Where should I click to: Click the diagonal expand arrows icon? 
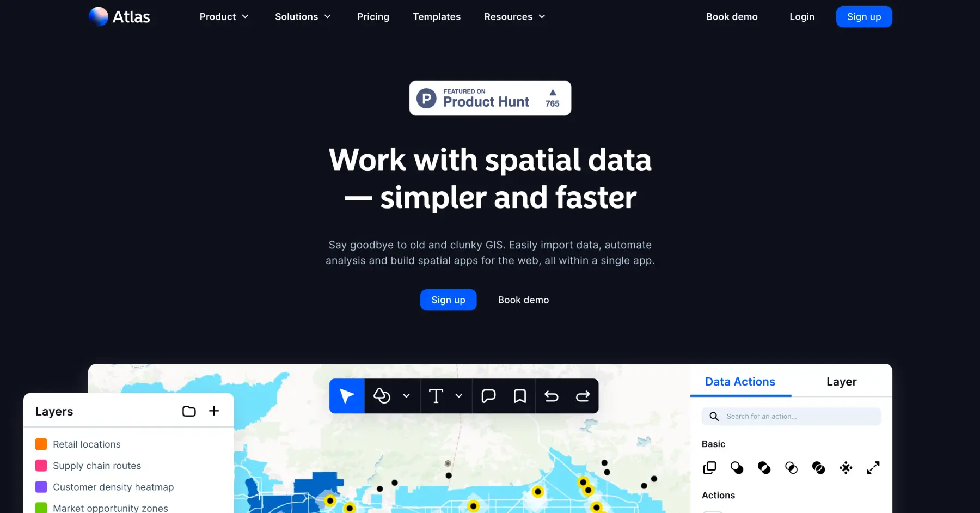click(x=873, y=468)
